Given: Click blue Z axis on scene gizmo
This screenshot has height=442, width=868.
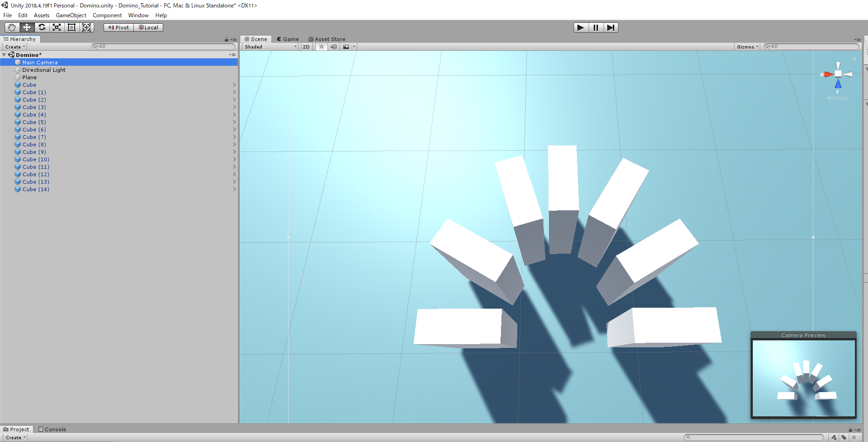Looking at the screenshot, I should click(838, 84).
